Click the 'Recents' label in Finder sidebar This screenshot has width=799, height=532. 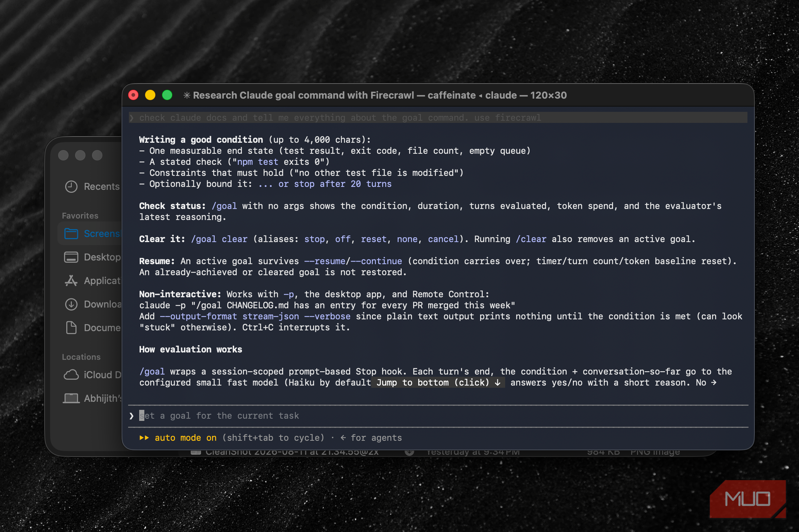[102, 187]
